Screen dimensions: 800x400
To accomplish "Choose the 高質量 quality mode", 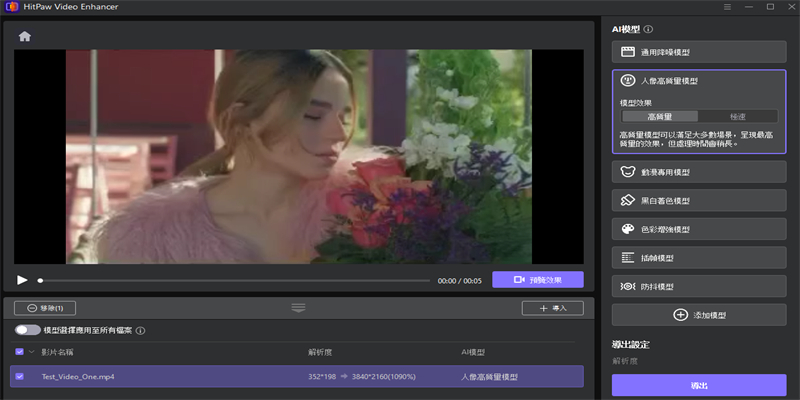I will pos(660,116).
